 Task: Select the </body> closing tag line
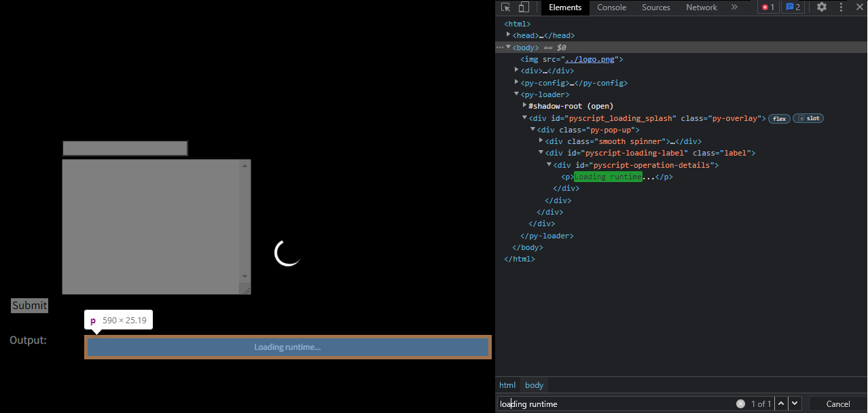click(528, 247)
